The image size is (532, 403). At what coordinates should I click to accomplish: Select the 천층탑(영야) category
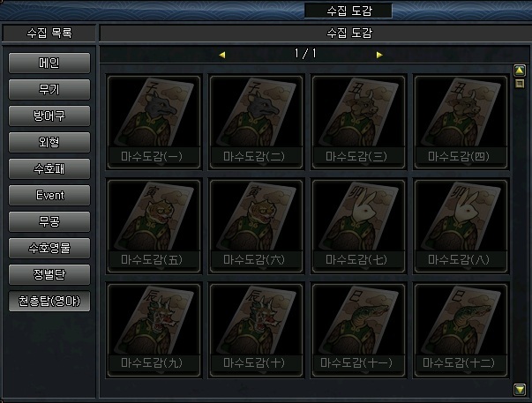click(49, 301)
